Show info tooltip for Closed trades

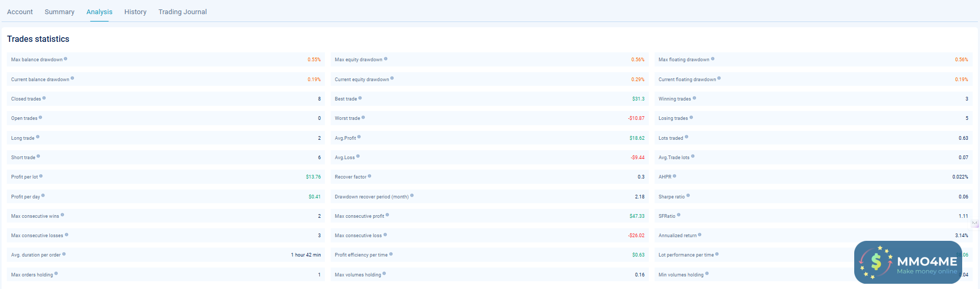click(x=44, y=98)
